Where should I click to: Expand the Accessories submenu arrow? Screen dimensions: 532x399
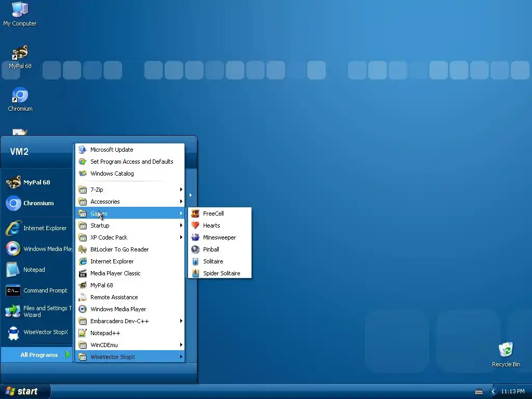(181, 202)
